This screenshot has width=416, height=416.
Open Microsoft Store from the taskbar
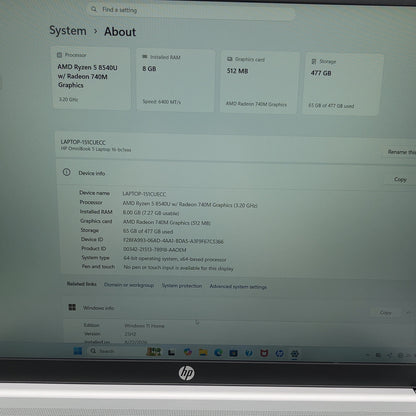(x=234, y=353)
